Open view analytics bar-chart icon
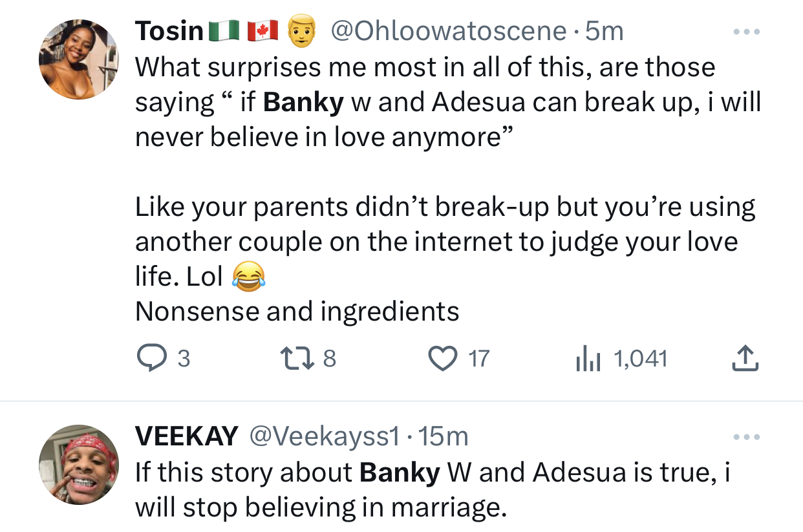Image resolution: width=803 pixels, height=532 pixels. (x=588, y=359)
